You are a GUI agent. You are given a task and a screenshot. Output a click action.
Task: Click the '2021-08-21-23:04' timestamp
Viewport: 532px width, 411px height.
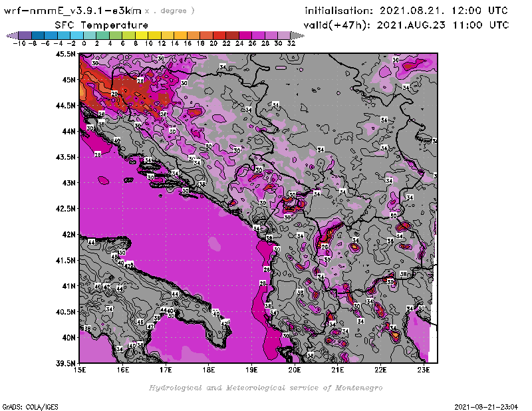(486, 407)
